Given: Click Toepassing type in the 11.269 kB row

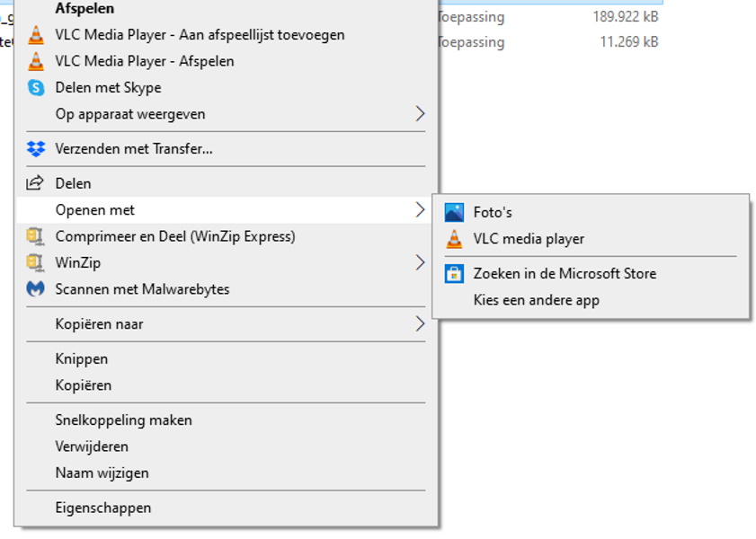Looking at the screenshot, I should pos(471,42).
